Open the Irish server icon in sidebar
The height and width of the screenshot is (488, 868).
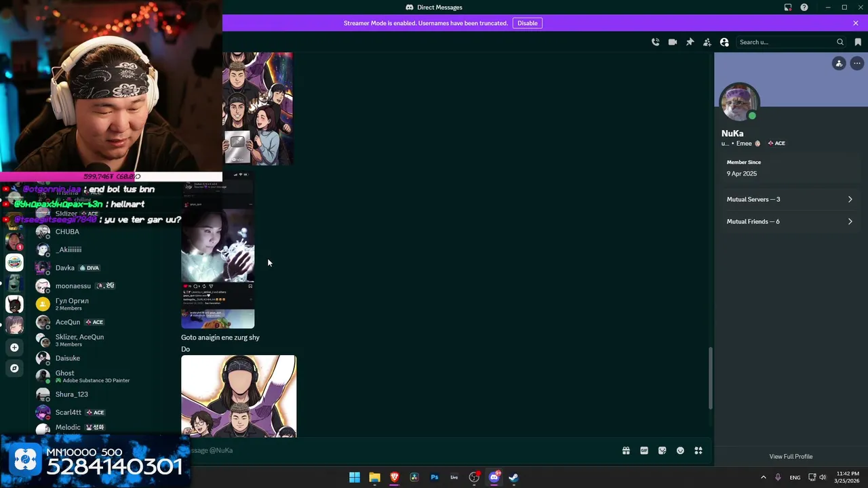pyautogui.click(x=14, y=262)
